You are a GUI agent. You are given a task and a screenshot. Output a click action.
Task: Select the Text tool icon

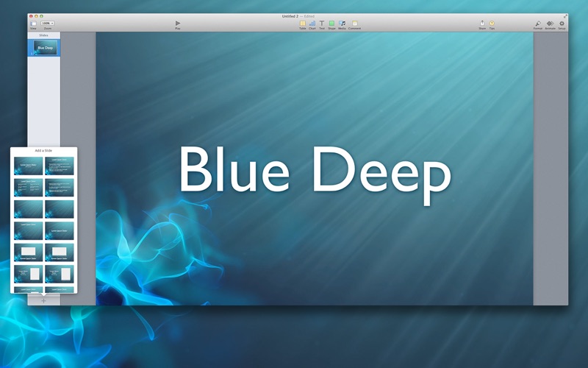click(x=322, y=24)
